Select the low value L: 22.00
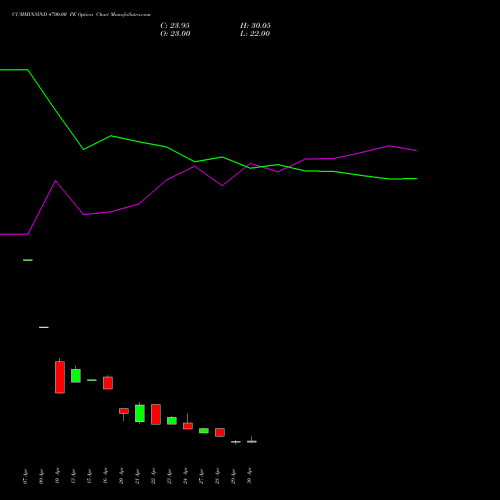Image resolution: width=500 pixels, height=500 pixels. pos(255,34)
